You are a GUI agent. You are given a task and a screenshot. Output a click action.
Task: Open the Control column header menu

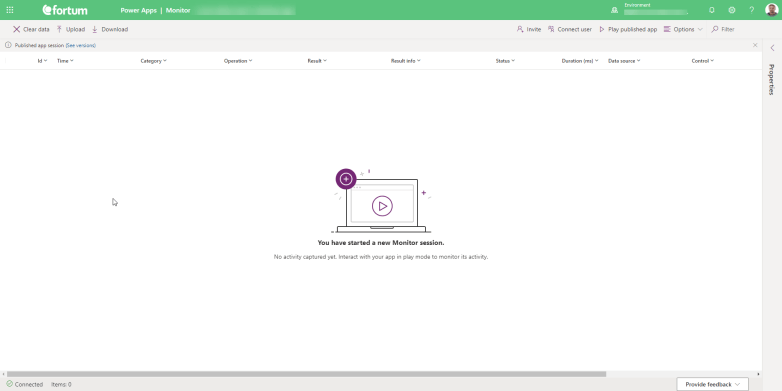pos(703,61)
